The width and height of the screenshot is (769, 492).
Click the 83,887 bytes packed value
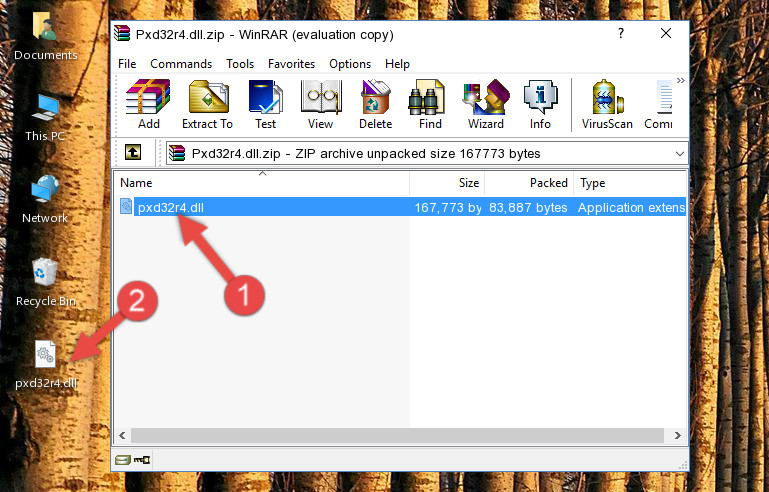coord(528,208)
